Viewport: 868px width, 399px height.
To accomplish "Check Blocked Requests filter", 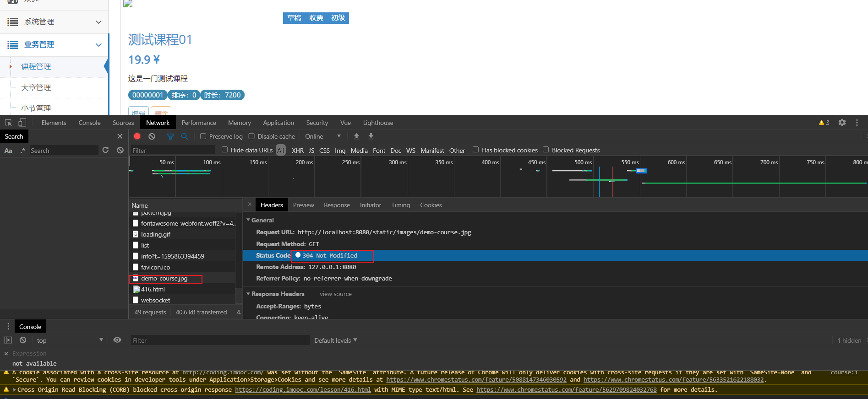I will 546,150.
